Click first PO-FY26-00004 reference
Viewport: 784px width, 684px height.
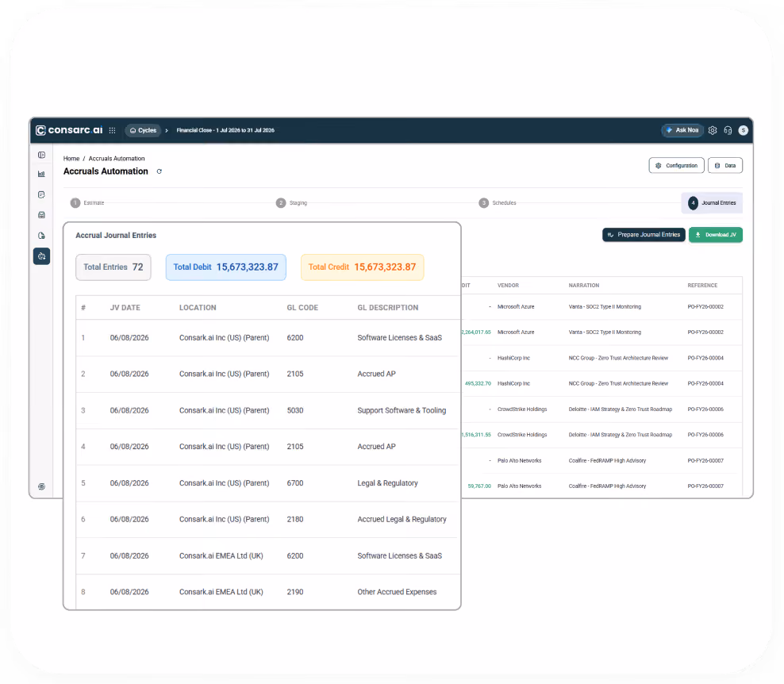point(705,358)
